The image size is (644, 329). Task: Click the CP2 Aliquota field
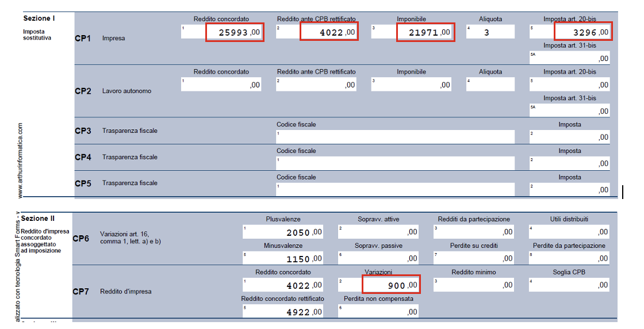pyautogui.click(x=490, y=85)
